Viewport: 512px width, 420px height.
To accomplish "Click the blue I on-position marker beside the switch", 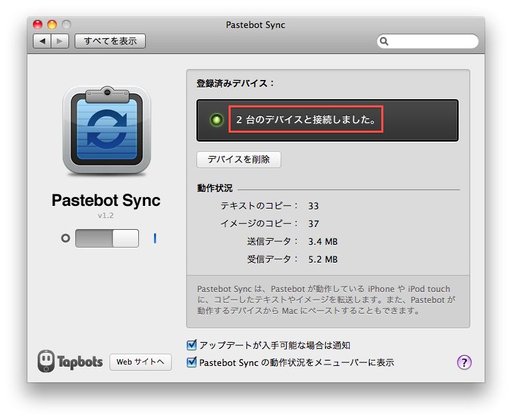I will tap(155, 238).
